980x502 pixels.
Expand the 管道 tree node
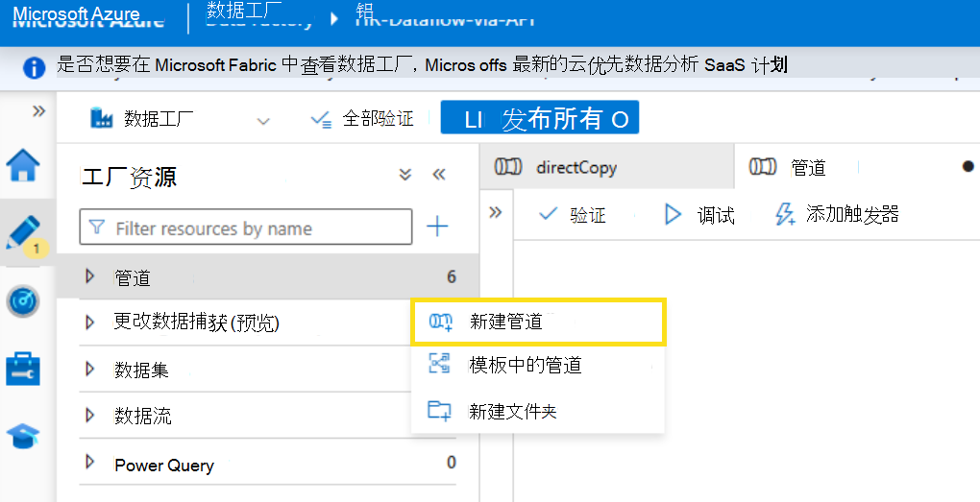coord(90,276)
